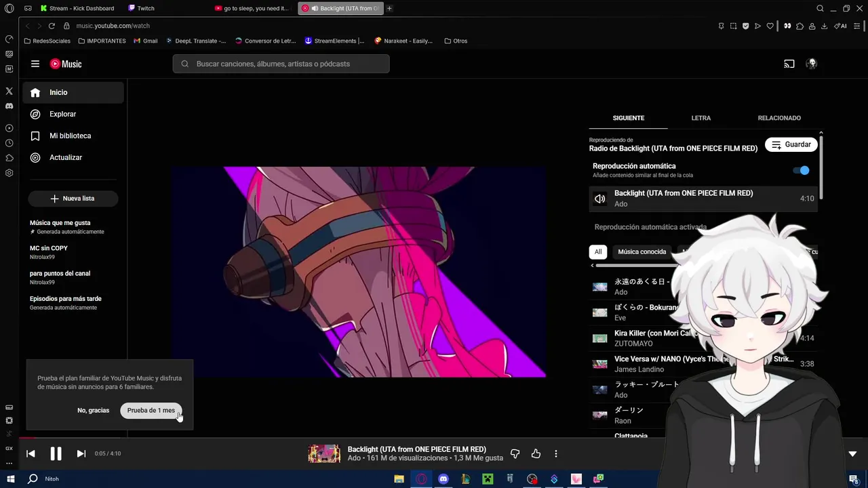Open the IMPORTANTES bookmarks folder
Screen dimensions: 868x488
pyautogui.click(x=102, y=41)
